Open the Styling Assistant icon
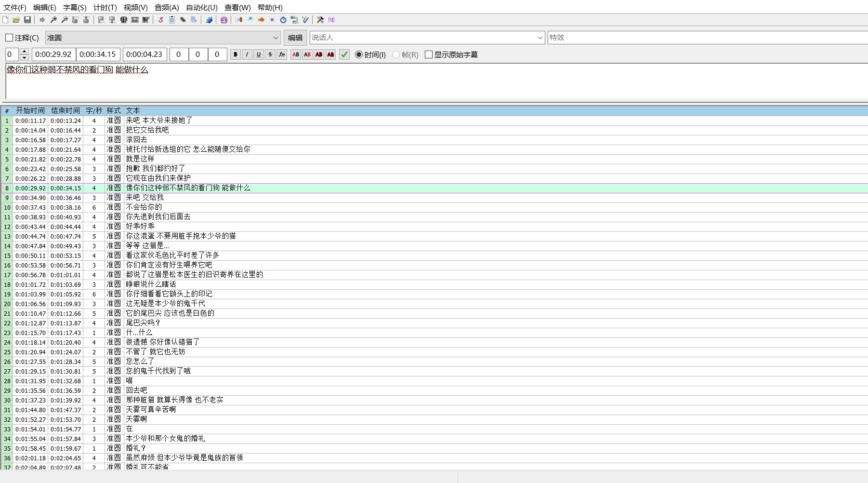This screenshot has width=868, height=483. [250, 20]
